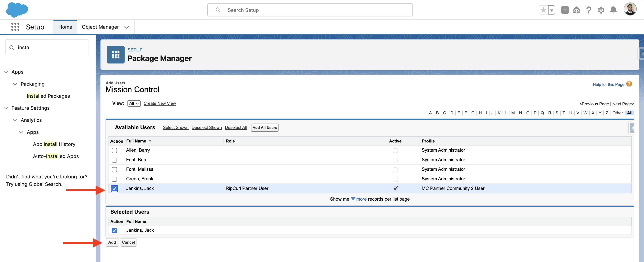Collapse the Packaging section
644x262 pixels.
pos(15,84)
